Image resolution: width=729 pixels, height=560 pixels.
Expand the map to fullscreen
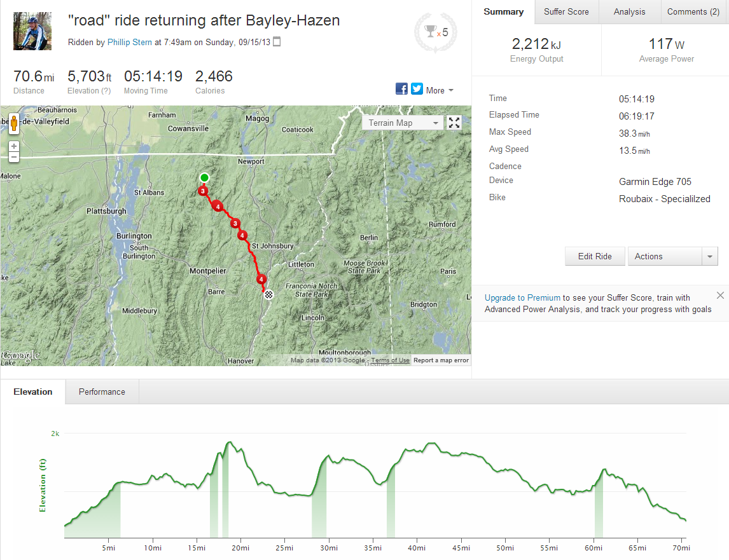(x=454, y=122)
